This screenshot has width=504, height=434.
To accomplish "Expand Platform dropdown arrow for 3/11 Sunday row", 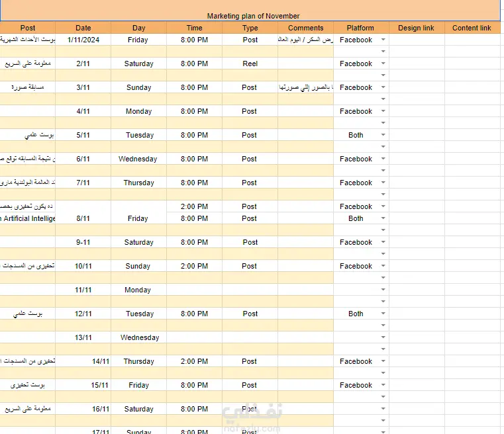I will click(x=383, y=87).
